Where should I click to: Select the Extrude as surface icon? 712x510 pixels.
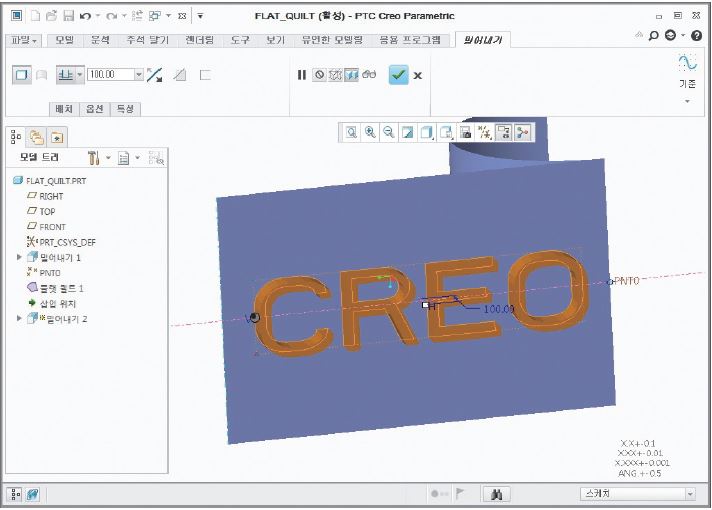41,75
